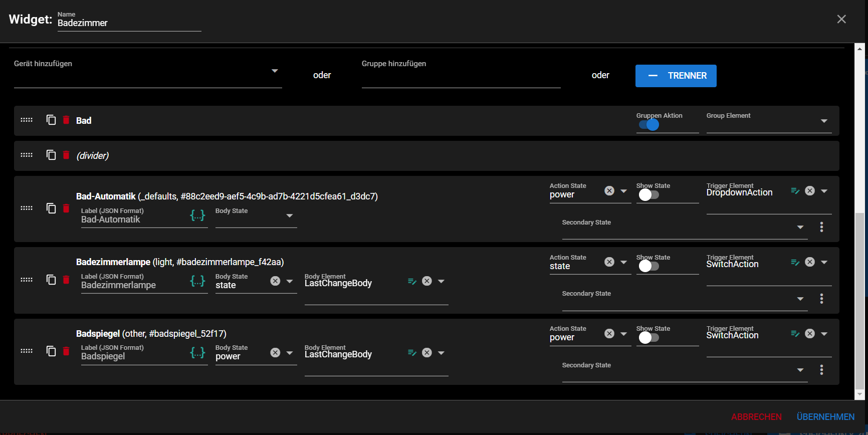Clear LastChangeBody of Badezimmerlampe
868x435 pixels.
tap(427, 281)
